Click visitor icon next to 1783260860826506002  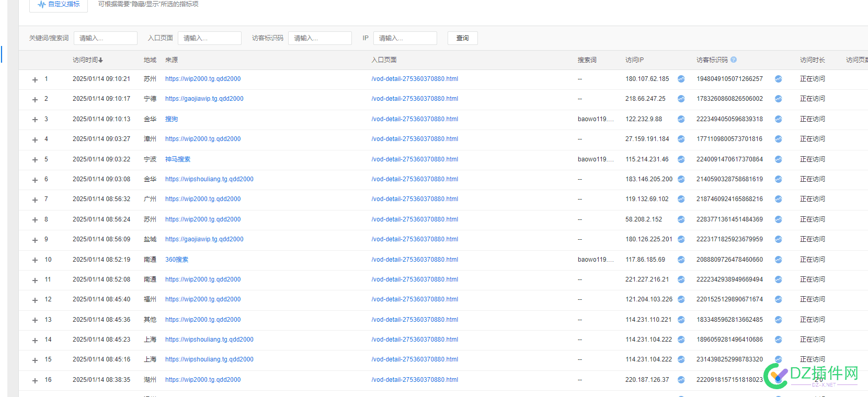[x=779, y=99]
